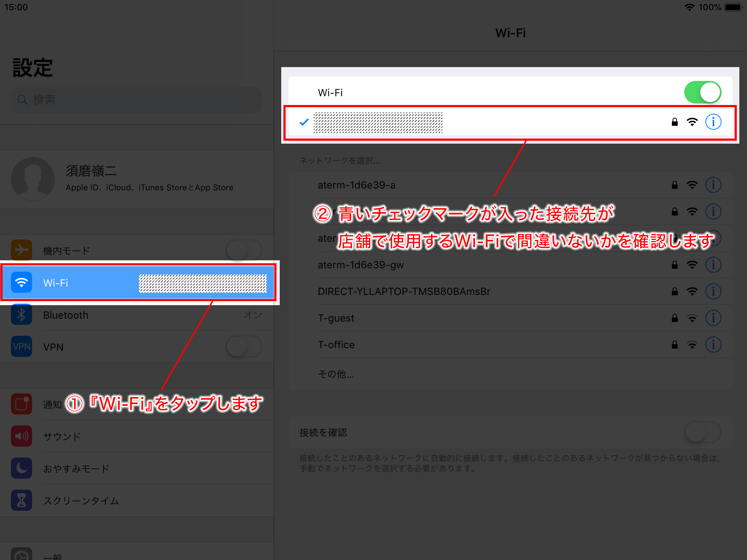Join network T-guest
The height and width of the screenshot is (560, 747).
point(510,318)
